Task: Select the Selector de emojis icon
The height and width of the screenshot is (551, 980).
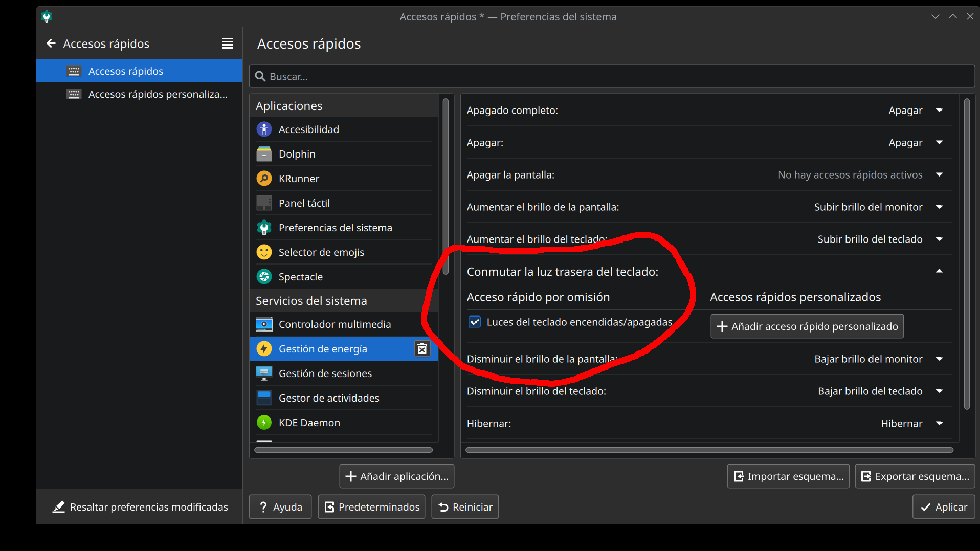Action: 264,252
